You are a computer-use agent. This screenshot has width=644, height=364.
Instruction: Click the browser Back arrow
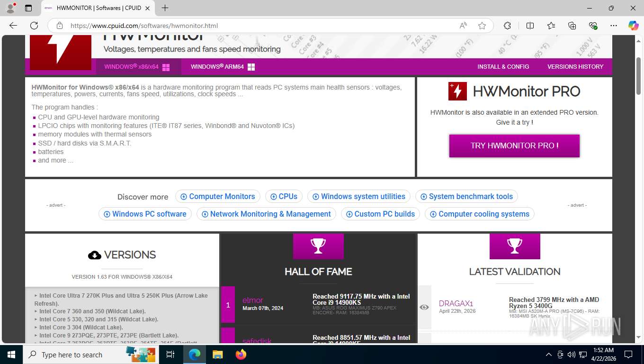pos(13,26)
